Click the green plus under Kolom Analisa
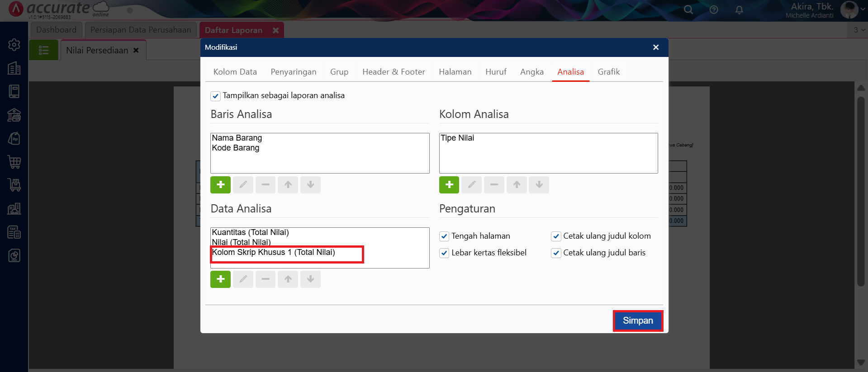 tap(449, 185)
